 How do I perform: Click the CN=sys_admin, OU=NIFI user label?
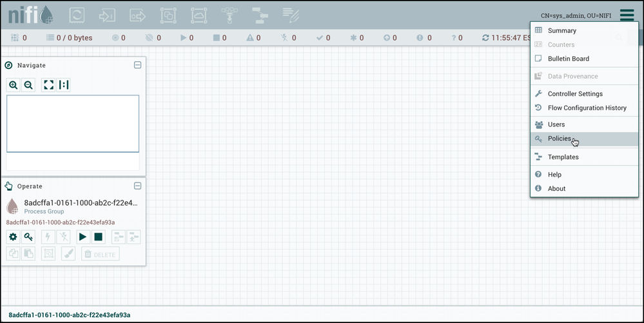click(x=576, y=15)
